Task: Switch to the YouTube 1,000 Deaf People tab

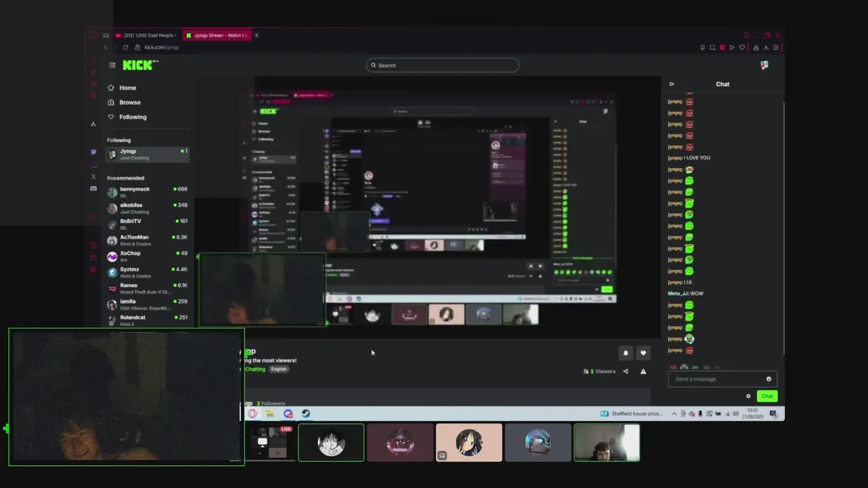Action: click(x=145, y=35)
